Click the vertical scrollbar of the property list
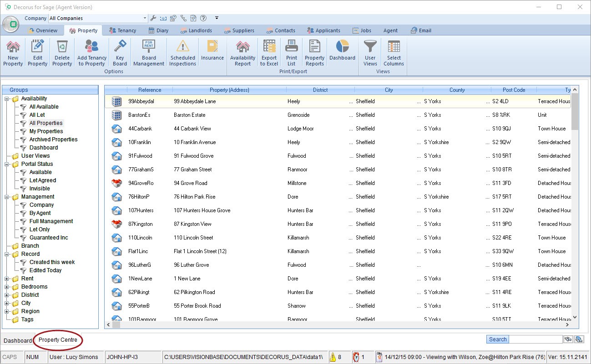Screen dimensions: 591x364 coord(575,204)
